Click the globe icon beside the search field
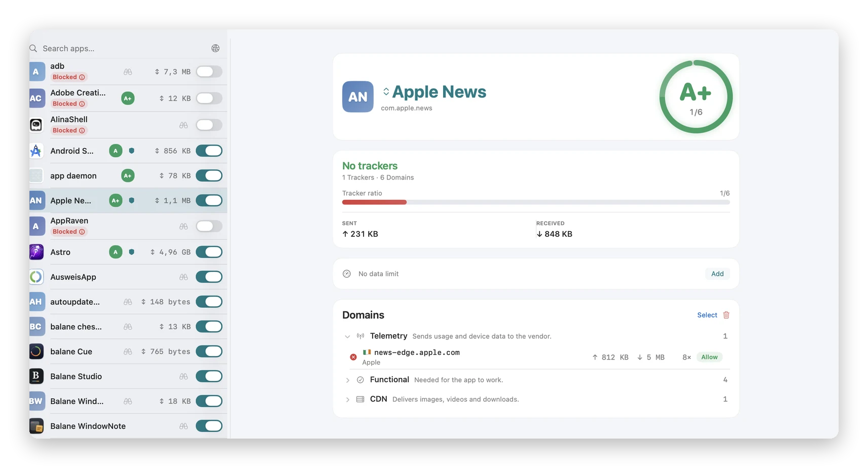Screen dimensions: 868x468 [x=215, y=48]
